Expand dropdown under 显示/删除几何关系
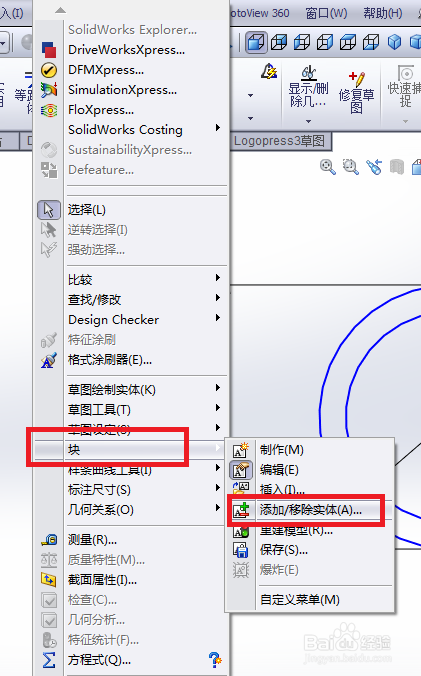This screenshot has height=676, width=421. [x=308, y=122]
